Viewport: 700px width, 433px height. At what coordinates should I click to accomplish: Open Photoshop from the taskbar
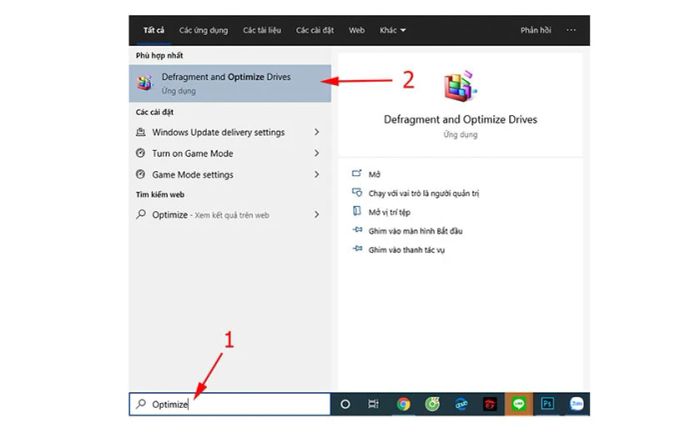548,404
